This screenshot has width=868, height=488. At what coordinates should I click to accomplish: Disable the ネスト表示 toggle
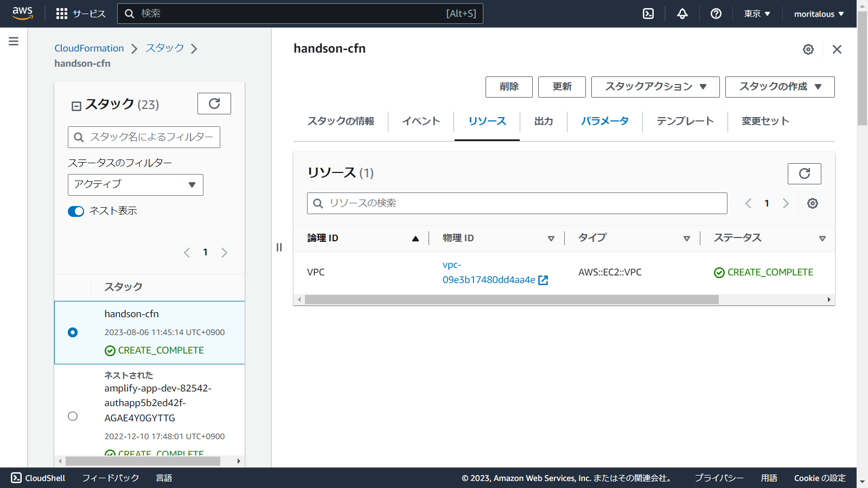pyautogui.click(x=75, y=211)
